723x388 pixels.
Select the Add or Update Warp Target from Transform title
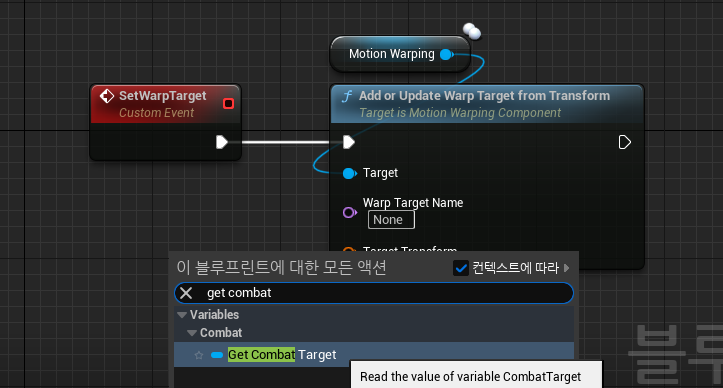[x=485, y=96]
